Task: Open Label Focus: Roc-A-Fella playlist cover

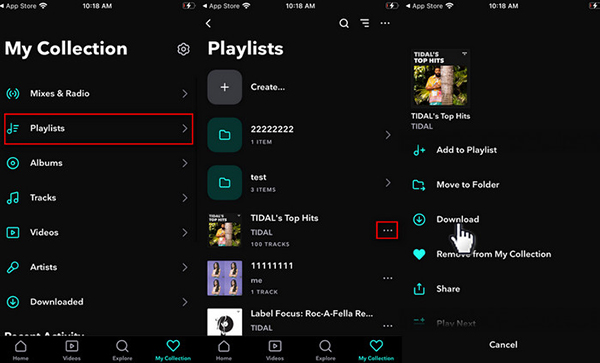Action: [x=225, y=322]
